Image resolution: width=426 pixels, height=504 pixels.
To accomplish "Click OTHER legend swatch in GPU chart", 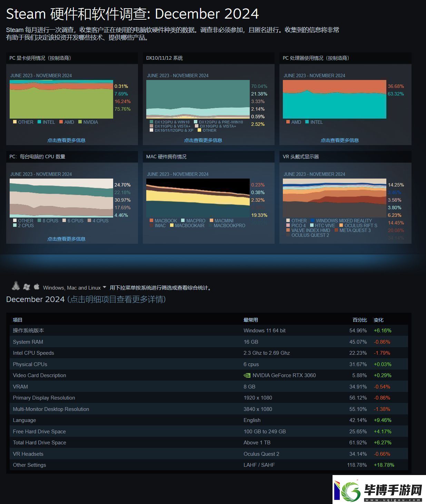I will coord(15,122).
